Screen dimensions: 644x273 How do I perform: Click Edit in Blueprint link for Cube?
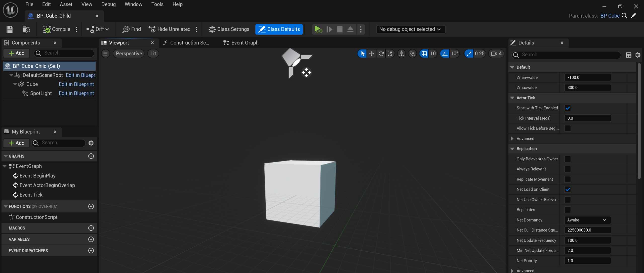point(76,84)
